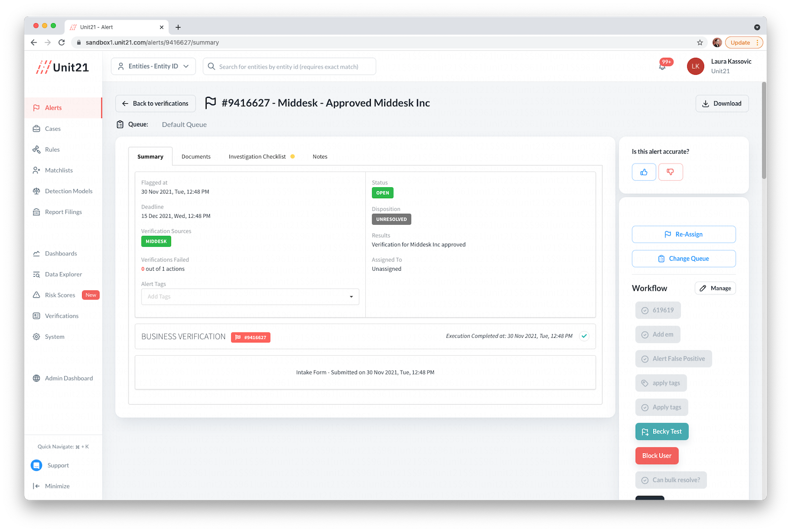Click the capitalized Apply tags button
791x532 pixels.
661,407
